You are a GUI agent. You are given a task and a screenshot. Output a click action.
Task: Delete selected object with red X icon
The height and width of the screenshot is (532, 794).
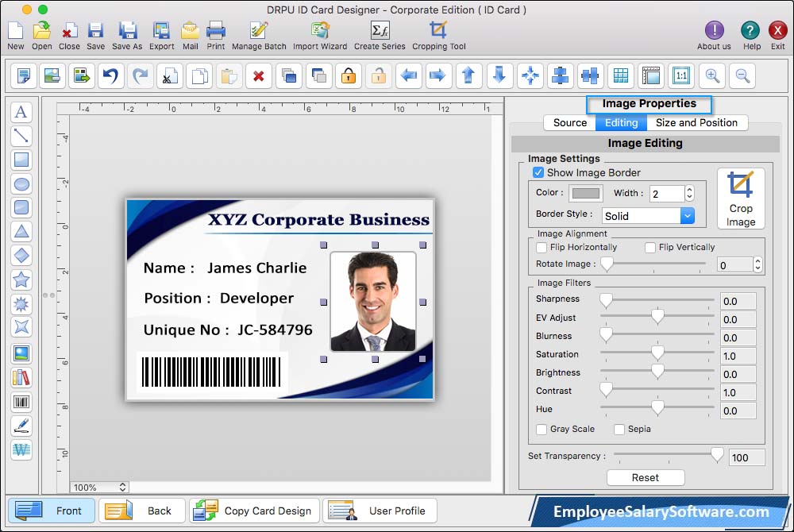259,76
